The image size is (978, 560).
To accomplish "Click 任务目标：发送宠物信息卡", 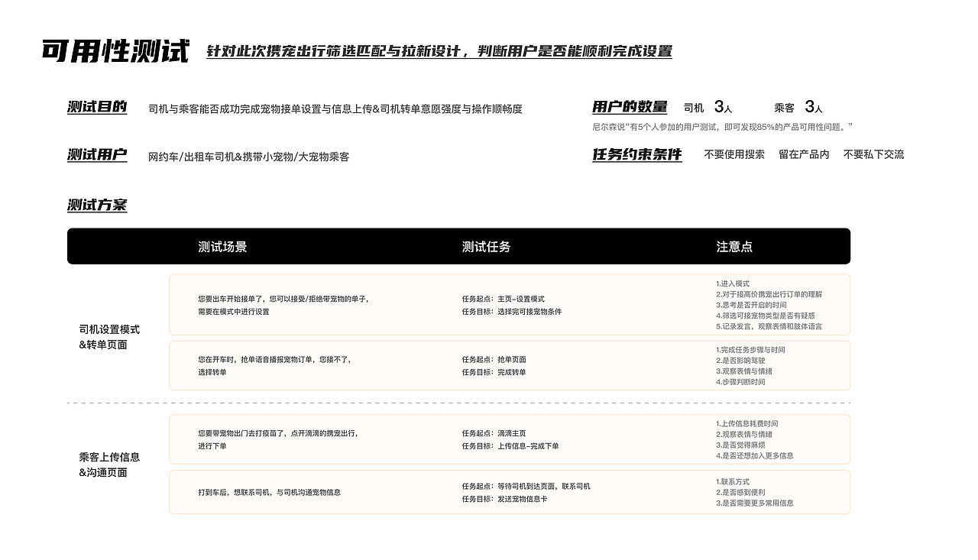I will point(504,499).
